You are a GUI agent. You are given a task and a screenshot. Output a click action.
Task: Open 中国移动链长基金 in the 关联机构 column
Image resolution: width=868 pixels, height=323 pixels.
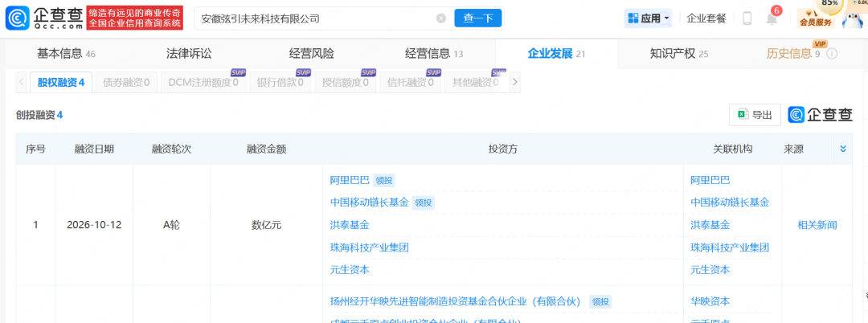pyautogui.click(x=730, y=202)
